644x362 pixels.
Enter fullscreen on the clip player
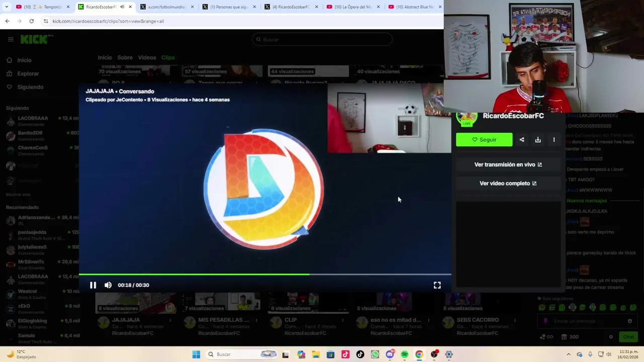437,285
